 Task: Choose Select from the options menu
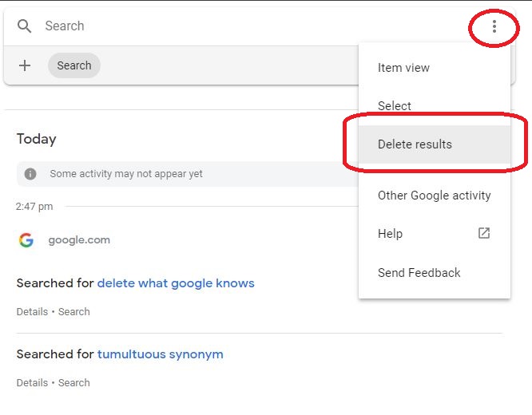click(x=395, y=106)
